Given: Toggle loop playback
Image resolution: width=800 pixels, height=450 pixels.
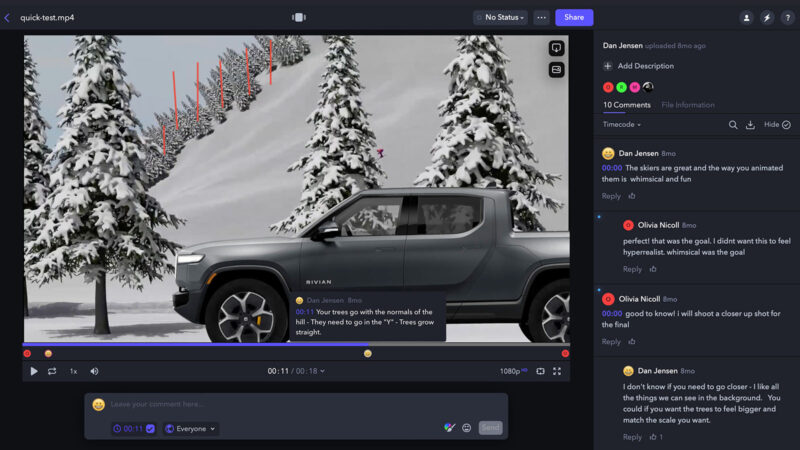Looking at the screenshot, I should (52, 371).
